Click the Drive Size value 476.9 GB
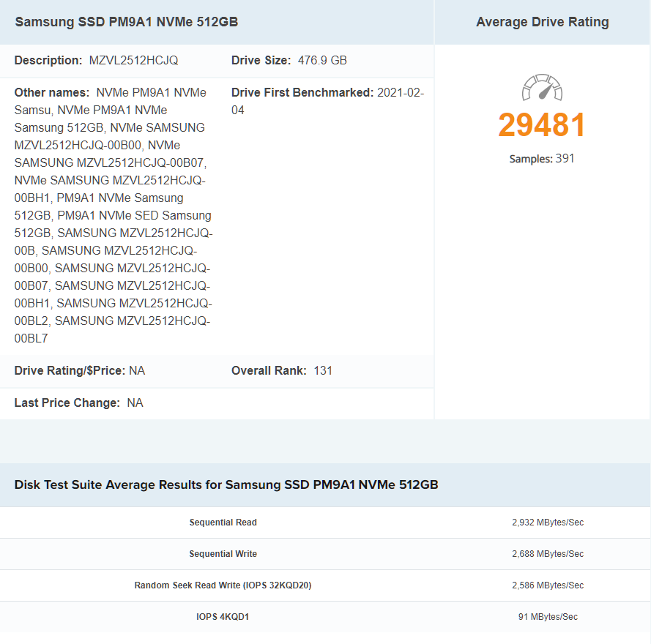This screenshot has height=644, width=651. point(322,61)
